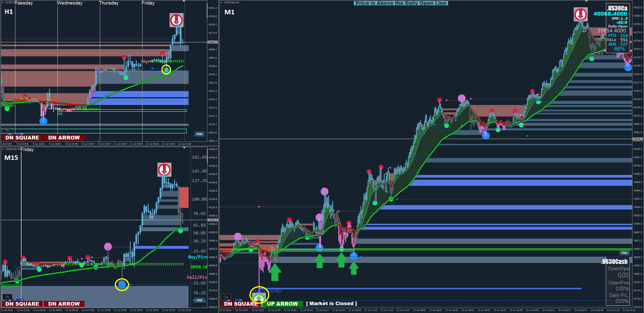
Task: Click the green up-arrow entry icon circled in yellow
Action: click(259, 298)
